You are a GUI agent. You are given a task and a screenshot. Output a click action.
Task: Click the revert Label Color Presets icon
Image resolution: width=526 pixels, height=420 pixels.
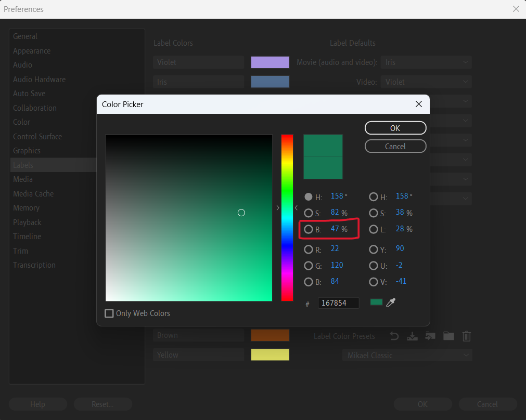(394, 336)
